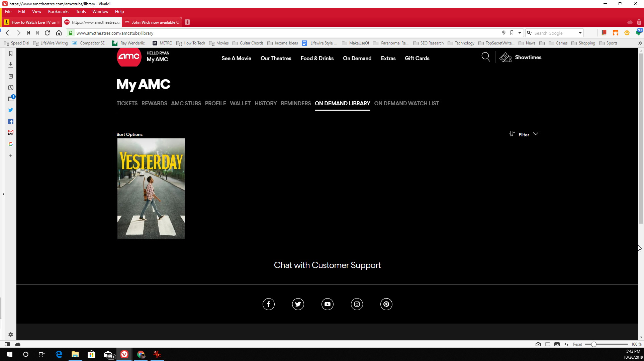Click the bookmarks sidebar icon
The image size is (644, 361).
[x=11, y=53]
